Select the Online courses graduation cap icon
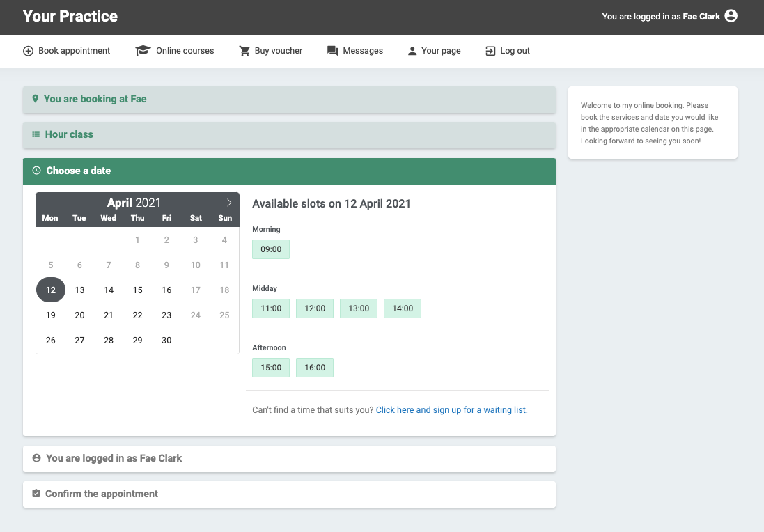The height and width of the screenshot is (532, 764). 142,50
